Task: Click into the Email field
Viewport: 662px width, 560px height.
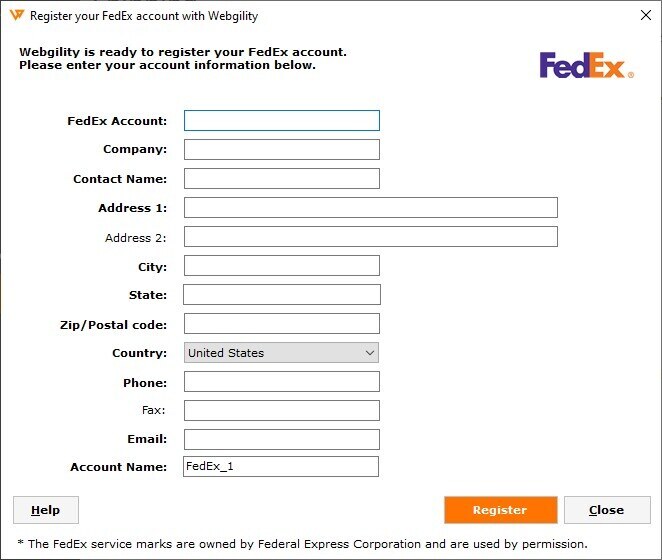Action: (282, 439)
